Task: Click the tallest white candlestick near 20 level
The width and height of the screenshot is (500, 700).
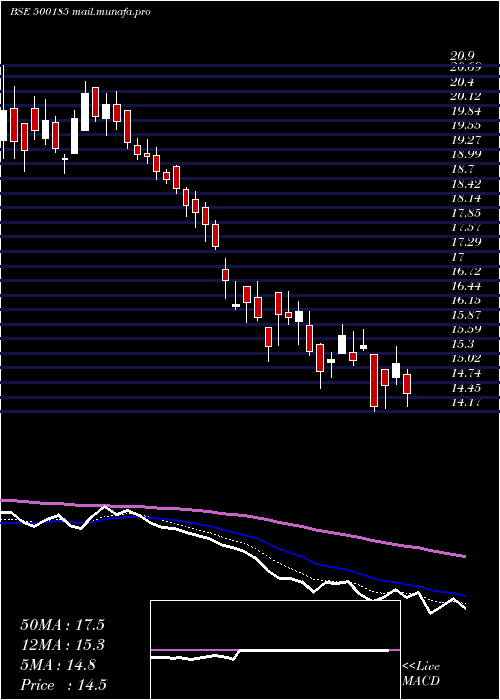Action: (x=85, y=112)
